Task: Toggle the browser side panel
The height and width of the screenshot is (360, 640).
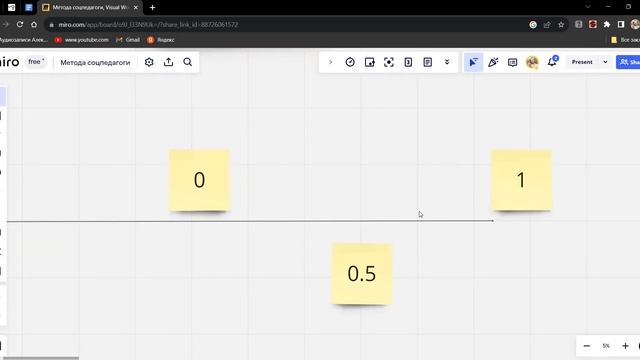Action: coord(621,24)
